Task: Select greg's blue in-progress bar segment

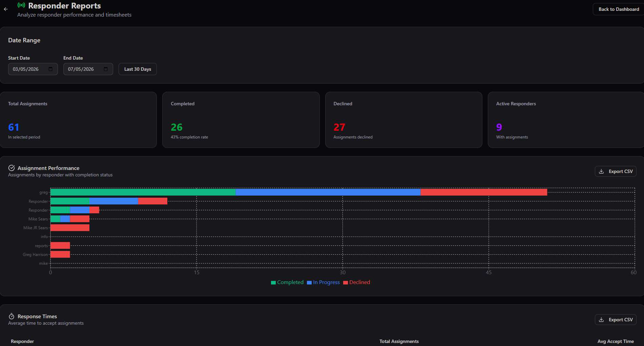Action: point(328,192)
